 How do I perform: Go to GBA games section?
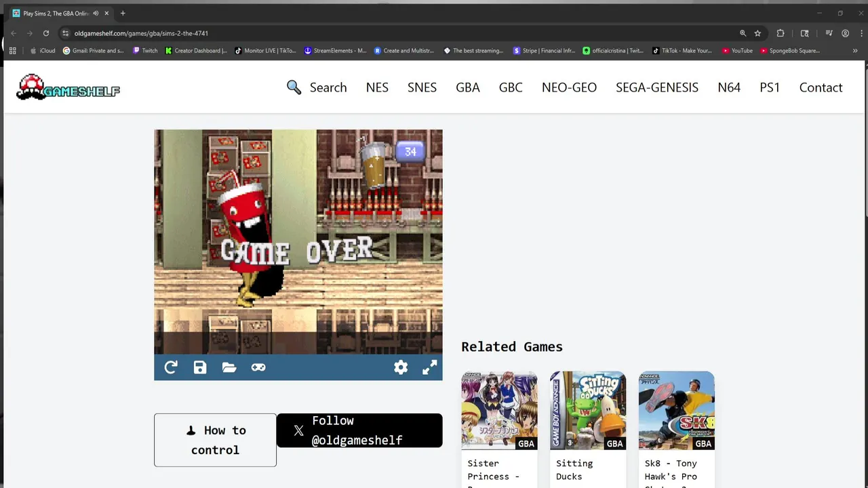tap(468, 87)
